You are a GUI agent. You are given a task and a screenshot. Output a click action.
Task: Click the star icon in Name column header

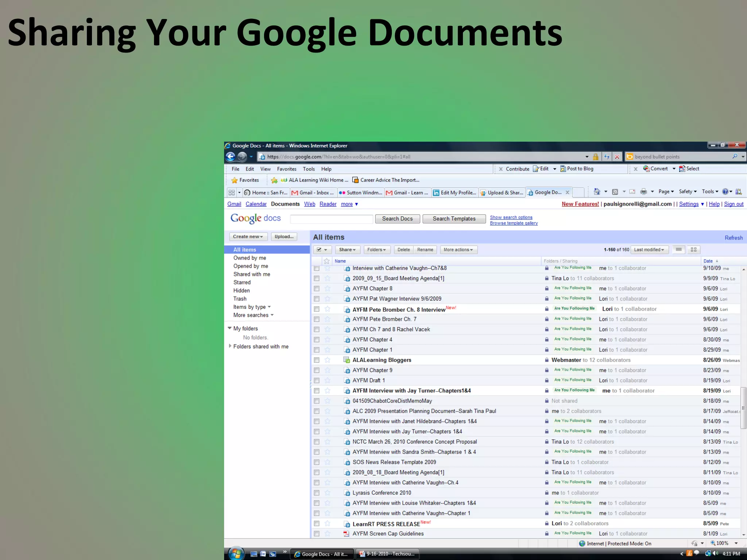(327, 261)
